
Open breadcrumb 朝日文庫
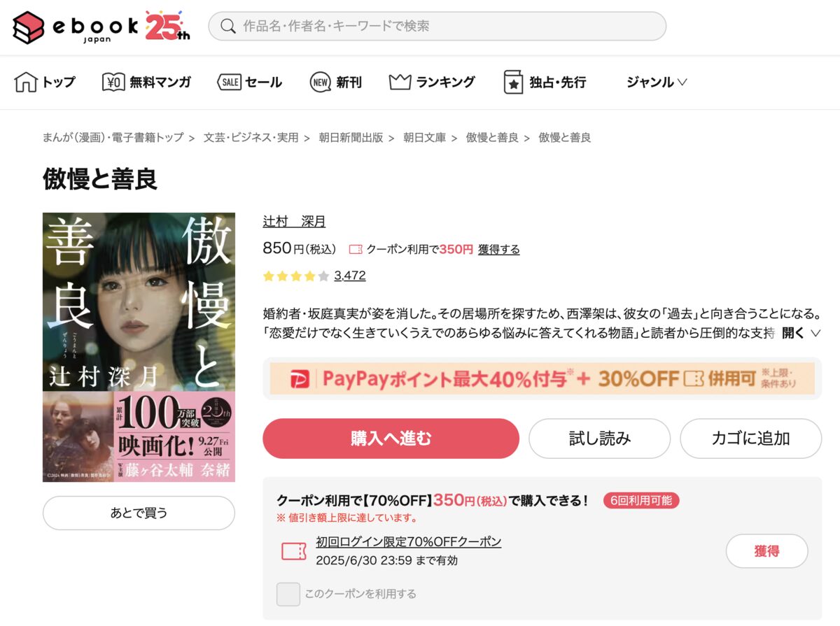click(x=424, y=138)
